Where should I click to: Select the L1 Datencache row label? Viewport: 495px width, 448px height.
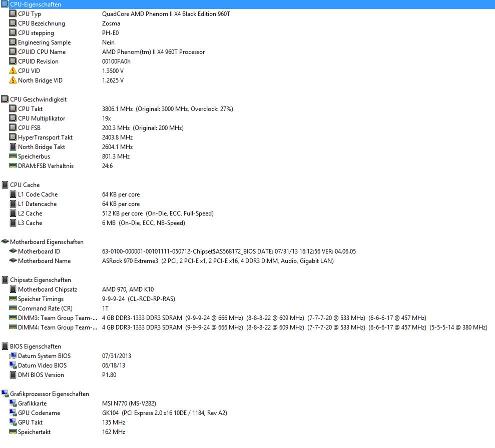point(37,203)
